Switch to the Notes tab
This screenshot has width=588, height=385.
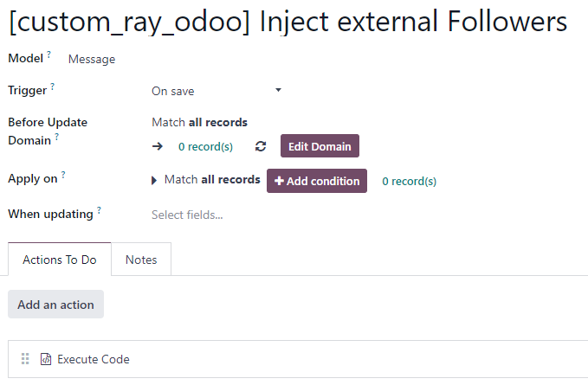coord(141,260)
